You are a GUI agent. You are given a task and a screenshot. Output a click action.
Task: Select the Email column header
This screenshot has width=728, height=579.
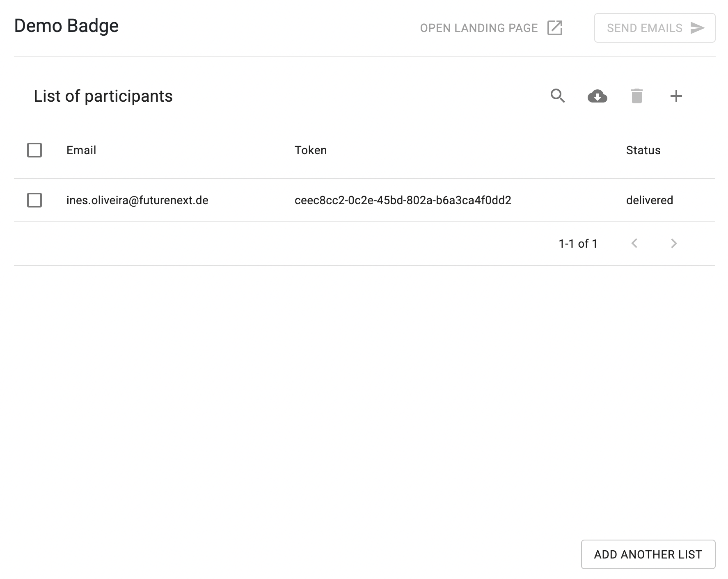tap(81, 150)
